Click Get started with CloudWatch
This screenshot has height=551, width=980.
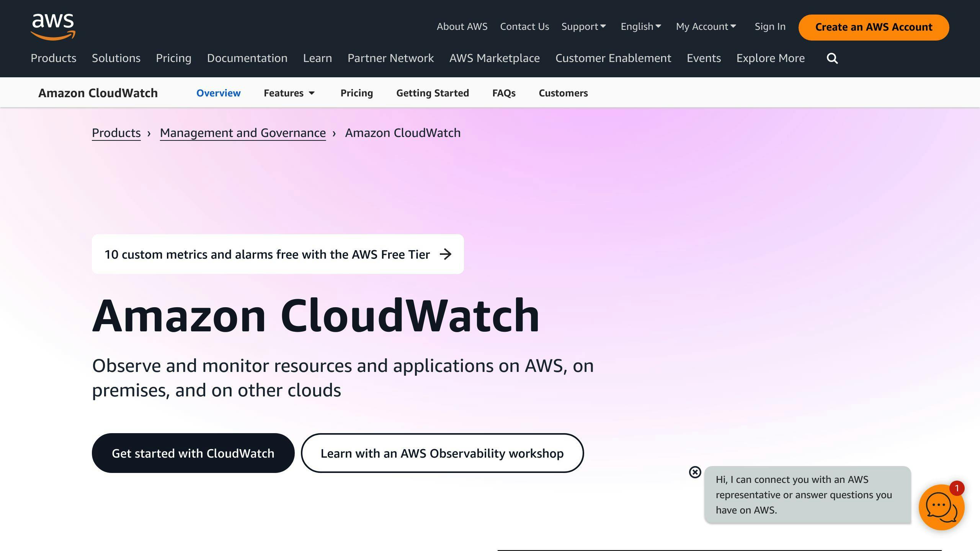coord(193,453)
